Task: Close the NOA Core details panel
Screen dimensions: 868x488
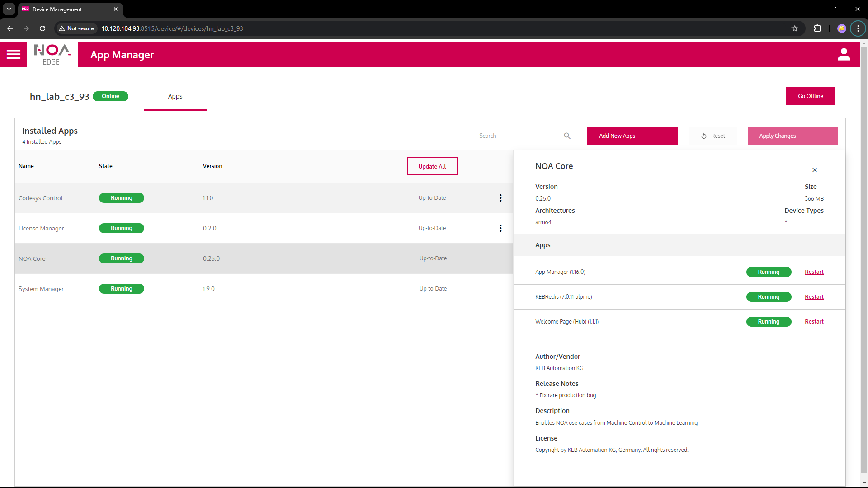Action: coord(814,170)
